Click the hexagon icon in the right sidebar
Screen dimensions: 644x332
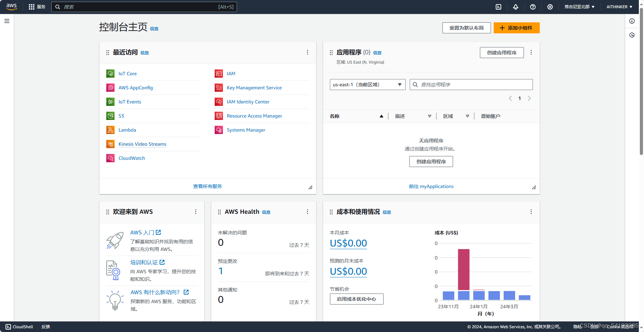tap(632, 35)
